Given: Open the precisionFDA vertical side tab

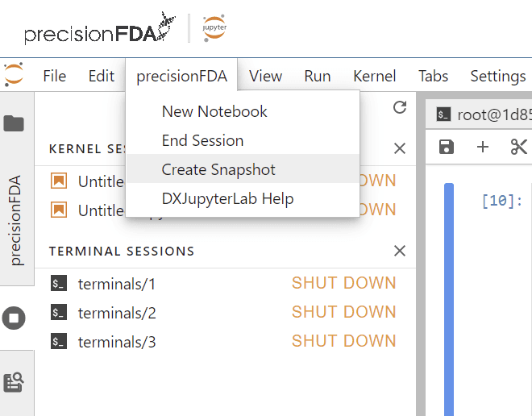Looking at the screenshot, I should (x=16, y=219).
